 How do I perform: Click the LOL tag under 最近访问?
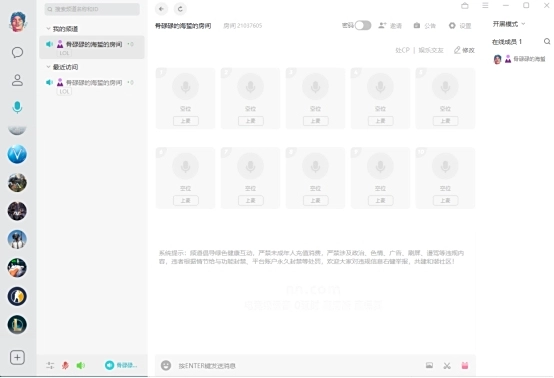click(64, 91)
